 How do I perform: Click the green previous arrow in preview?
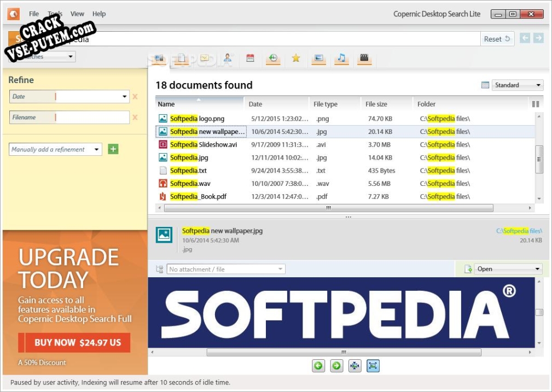(318, 366)
